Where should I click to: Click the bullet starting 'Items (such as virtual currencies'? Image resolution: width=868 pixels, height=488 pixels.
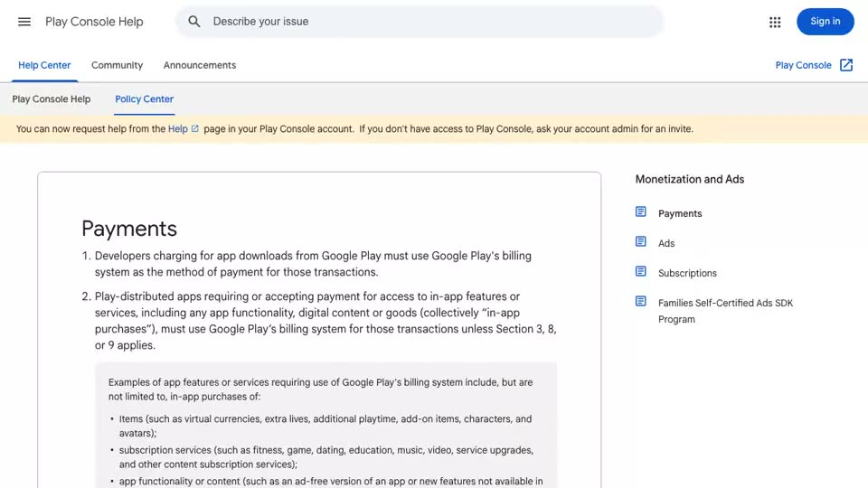tap(325, 426)
